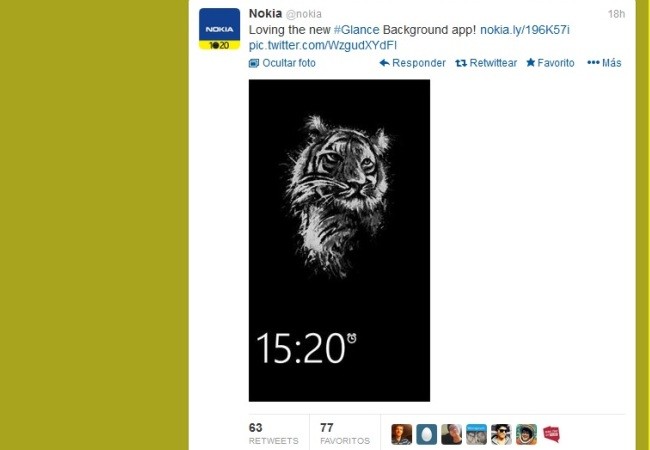Screen dimensions: 650x450
Task: Open the @nokia handle
Action: tap(304, 14)
